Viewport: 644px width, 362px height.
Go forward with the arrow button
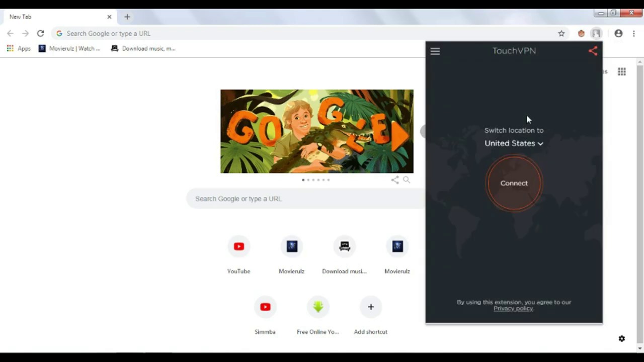point(25,33)
